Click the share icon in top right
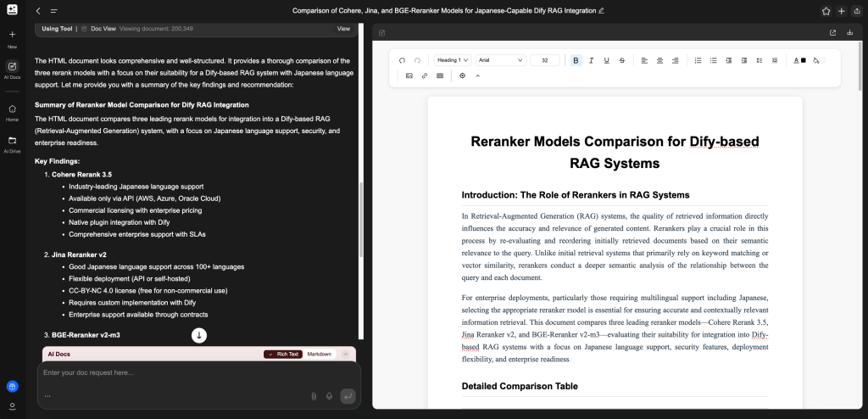 click(x=857, y=11)
